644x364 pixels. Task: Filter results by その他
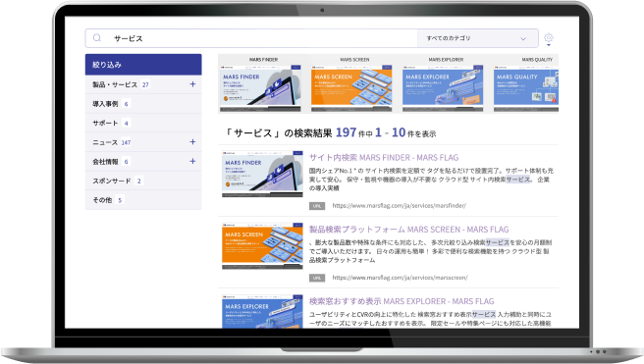143,200
